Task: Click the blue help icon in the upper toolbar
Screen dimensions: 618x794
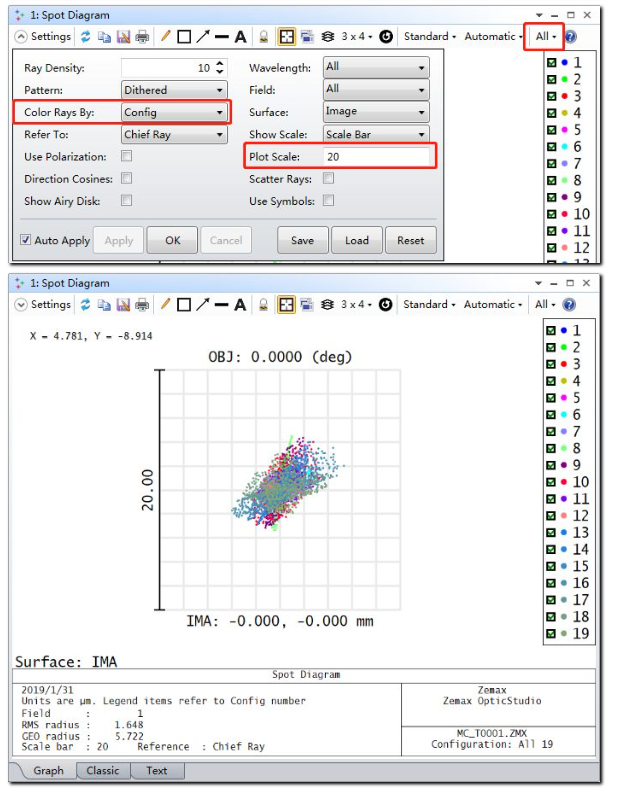Action: pos(570,37)
